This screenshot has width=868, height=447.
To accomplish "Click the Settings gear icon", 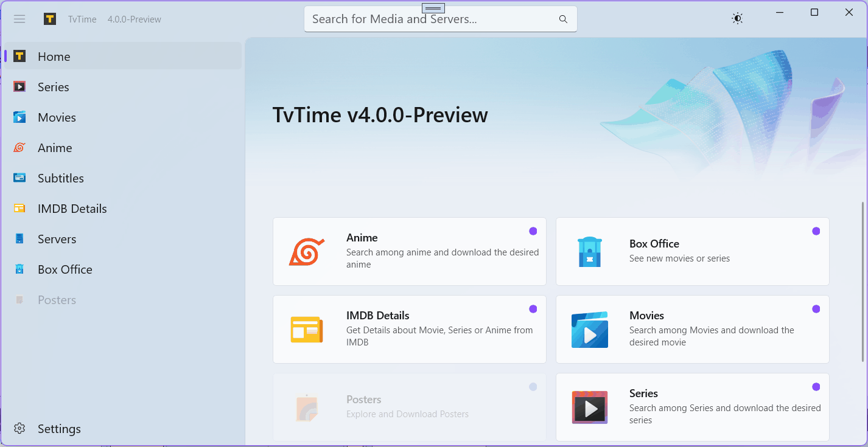I will (x=19, y=428).
